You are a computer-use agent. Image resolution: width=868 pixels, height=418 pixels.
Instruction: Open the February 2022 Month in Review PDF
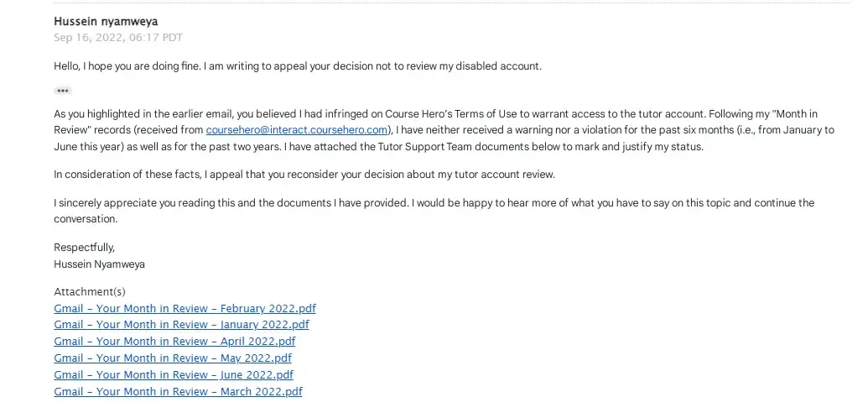[185, 309]
